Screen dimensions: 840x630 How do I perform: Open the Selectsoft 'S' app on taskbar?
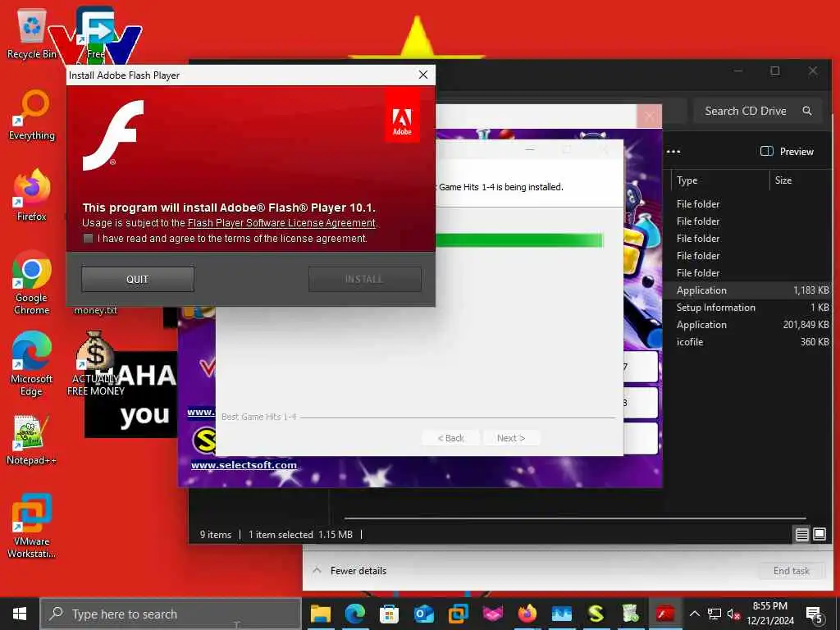click(596, 614)
